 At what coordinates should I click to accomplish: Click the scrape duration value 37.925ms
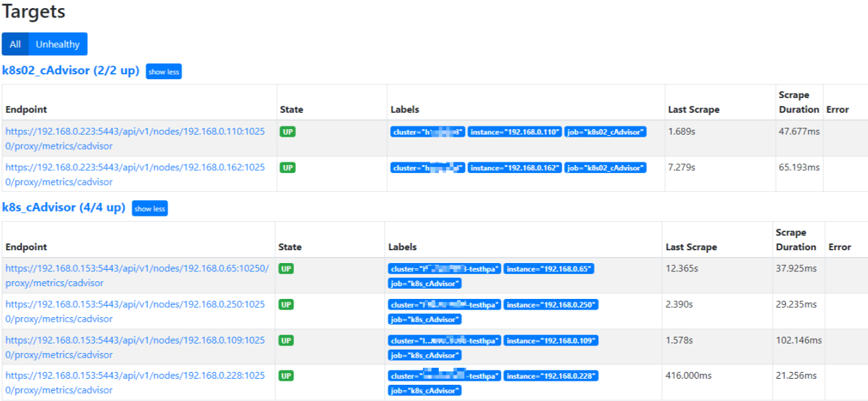(796, 268)
